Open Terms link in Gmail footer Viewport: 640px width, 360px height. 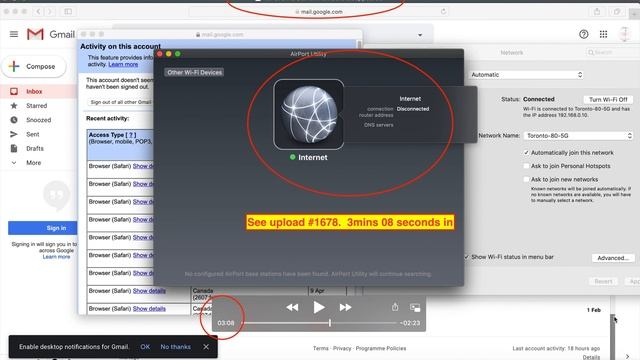[320, 348]
